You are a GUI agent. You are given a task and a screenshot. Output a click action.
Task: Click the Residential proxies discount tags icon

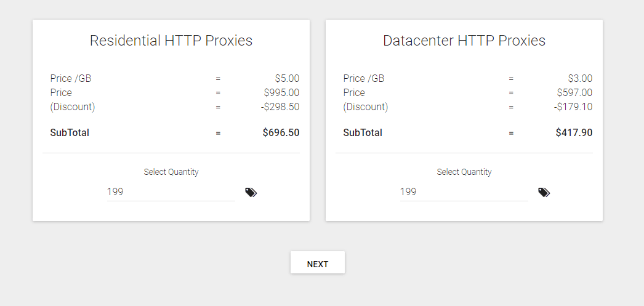[x=251, y=192]
